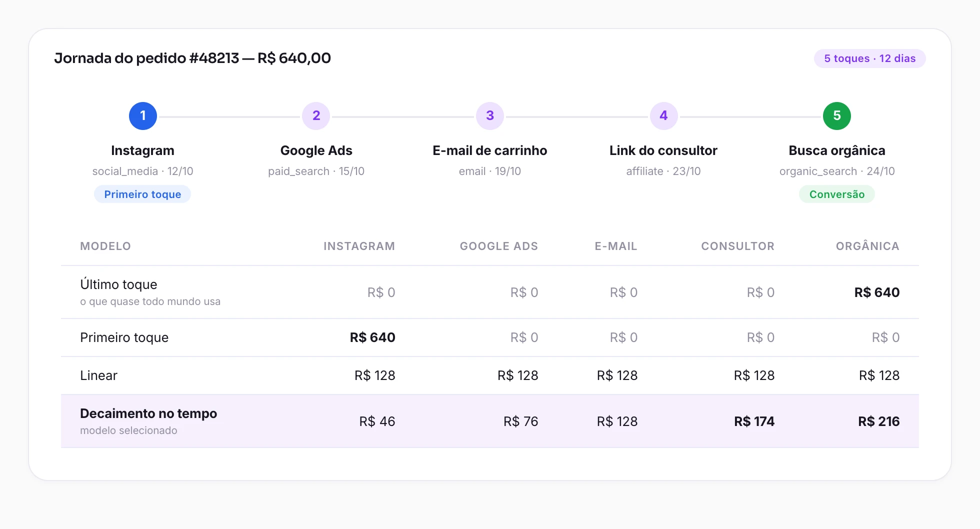Click the GOOGLE ADS column header

pyautogui.click(x=498, y=246)
